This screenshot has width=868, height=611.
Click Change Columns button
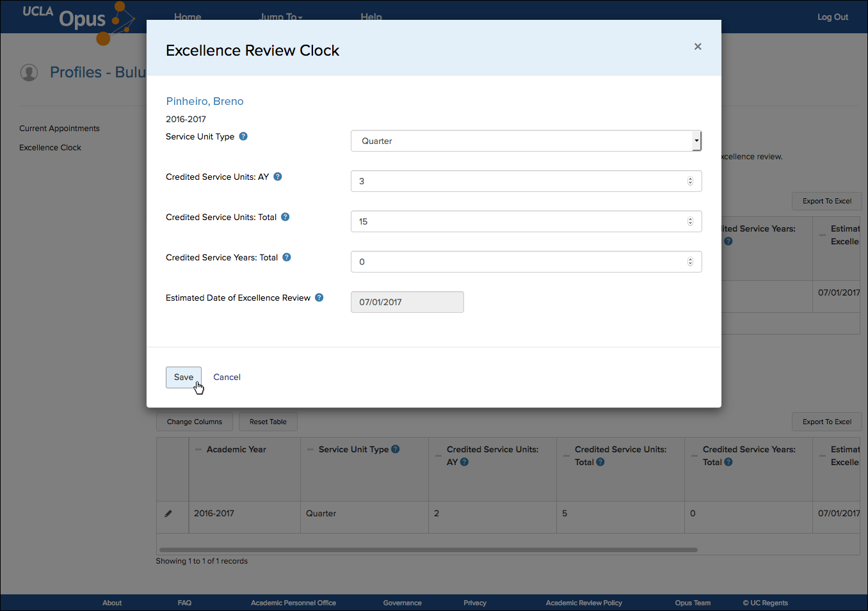pyautogui.click(x=195, y=422)
